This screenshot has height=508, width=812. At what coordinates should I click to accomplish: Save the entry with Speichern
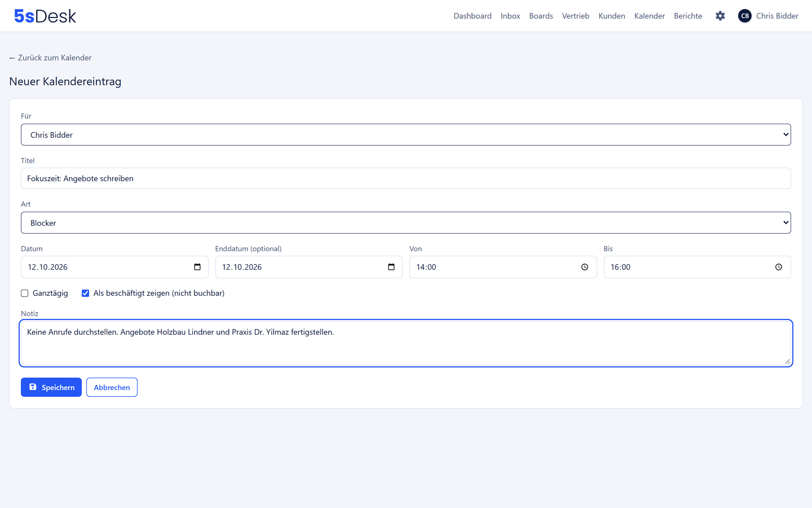[51, 387]
